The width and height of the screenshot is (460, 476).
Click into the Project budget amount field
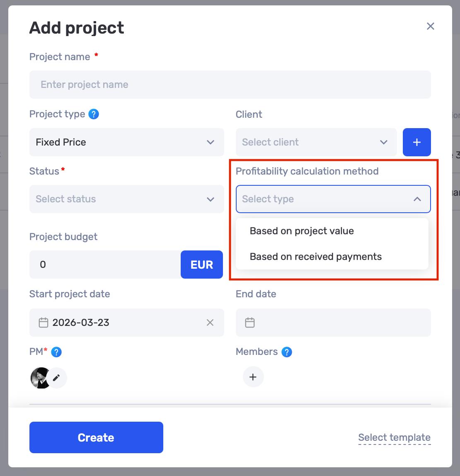pos(105,265)
